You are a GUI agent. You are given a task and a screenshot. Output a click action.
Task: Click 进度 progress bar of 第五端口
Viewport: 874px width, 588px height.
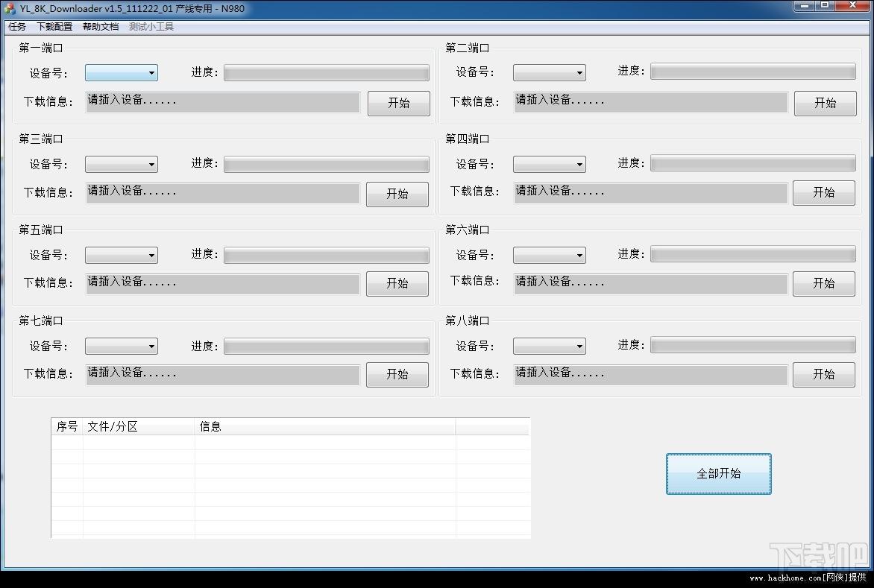327,255
